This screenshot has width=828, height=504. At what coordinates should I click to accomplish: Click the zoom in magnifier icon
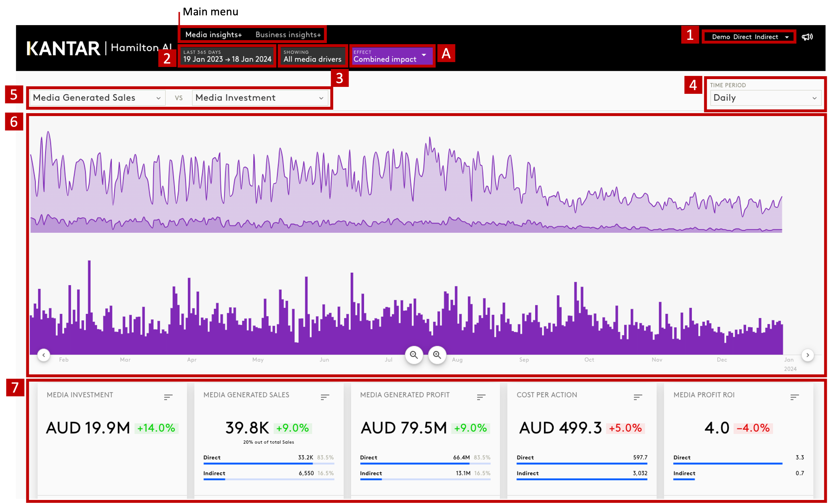click(x=437, y=355)
